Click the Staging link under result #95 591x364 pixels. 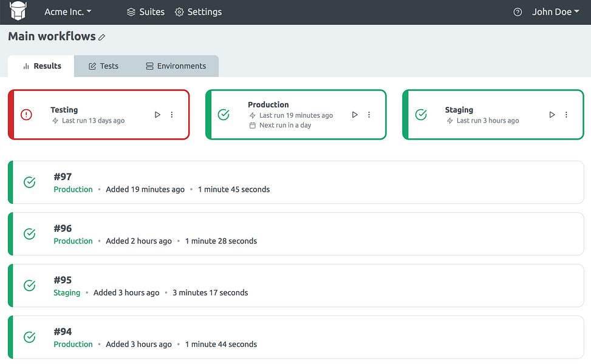(x=67, y=292)
